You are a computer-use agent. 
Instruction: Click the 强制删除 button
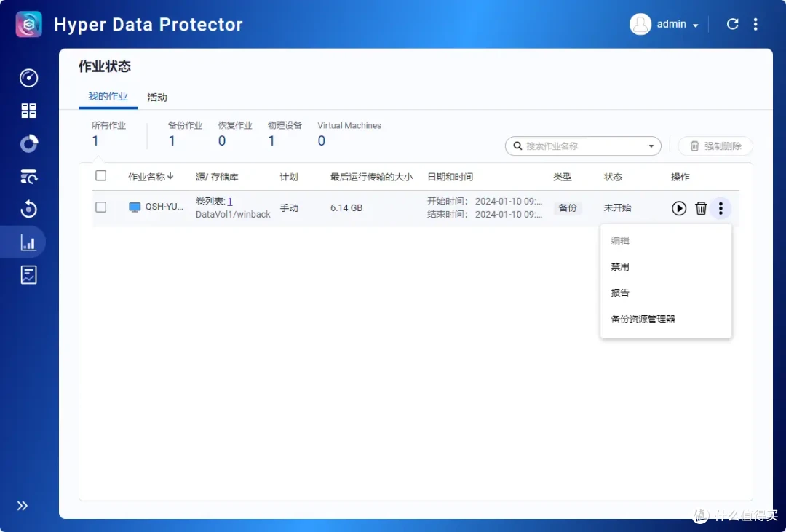716,146
